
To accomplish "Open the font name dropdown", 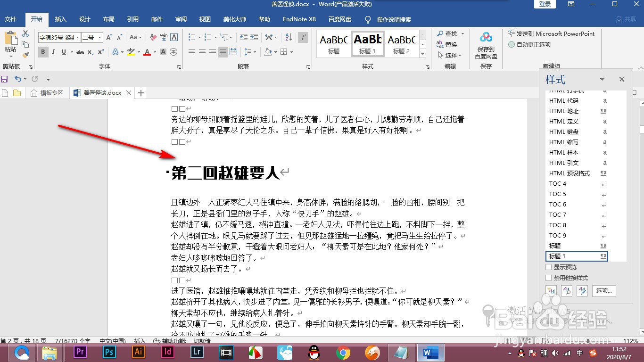I will coord(77,37).
